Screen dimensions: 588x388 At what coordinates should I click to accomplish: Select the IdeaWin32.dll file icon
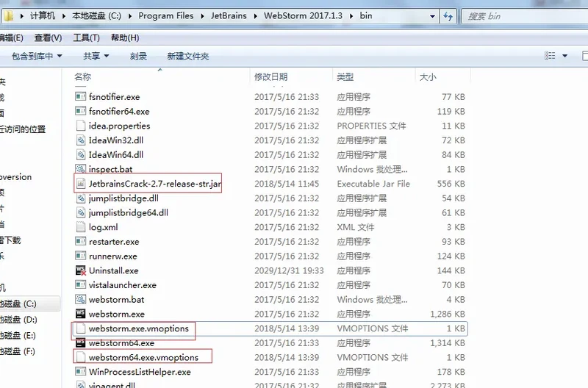point(81,140)
